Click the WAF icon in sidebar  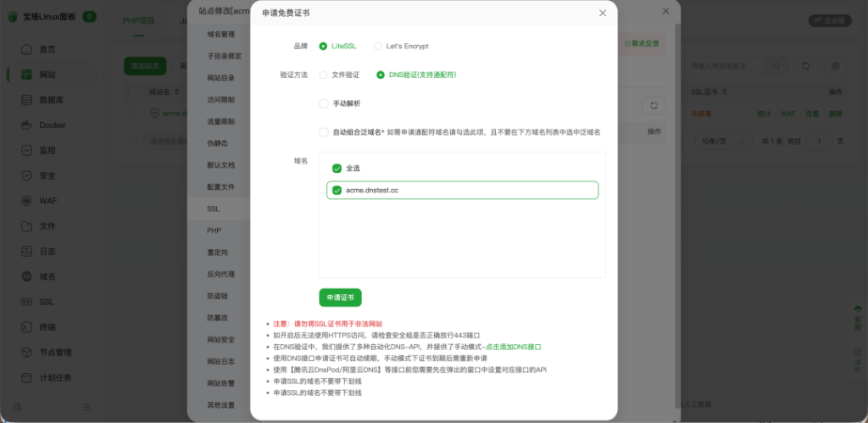click(x=26, y=201)
